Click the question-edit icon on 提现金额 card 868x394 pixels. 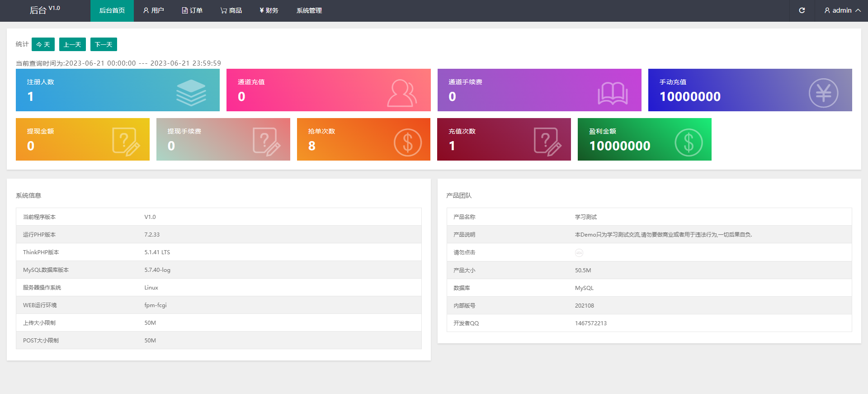pyautogui.click(x=126, y=142)
